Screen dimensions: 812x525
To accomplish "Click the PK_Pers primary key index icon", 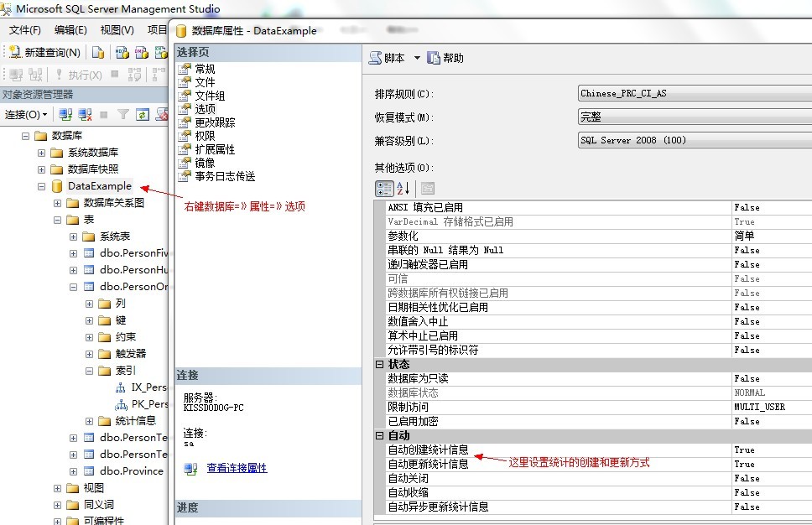I will (121, 404).
